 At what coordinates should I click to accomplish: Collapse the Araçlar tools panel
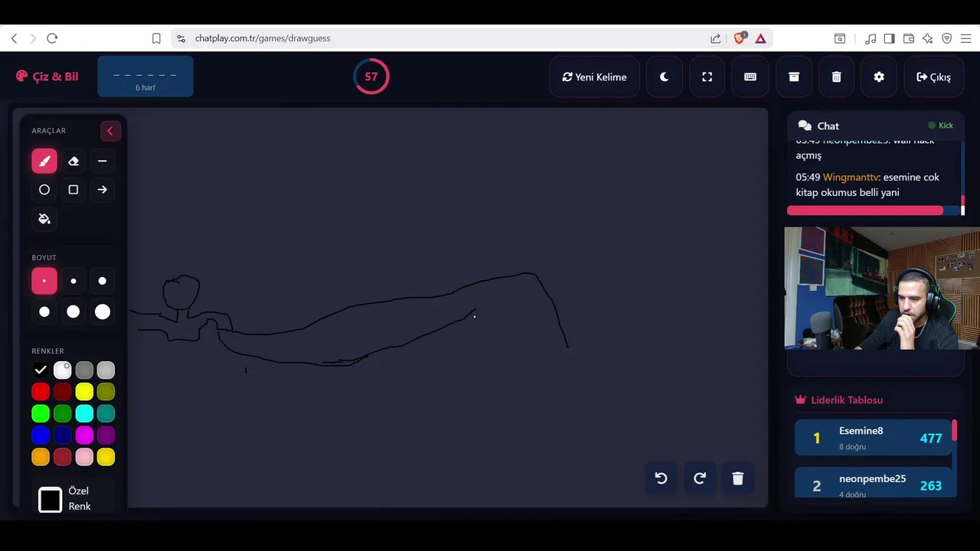pyautogui.click(x=110, y=131)
